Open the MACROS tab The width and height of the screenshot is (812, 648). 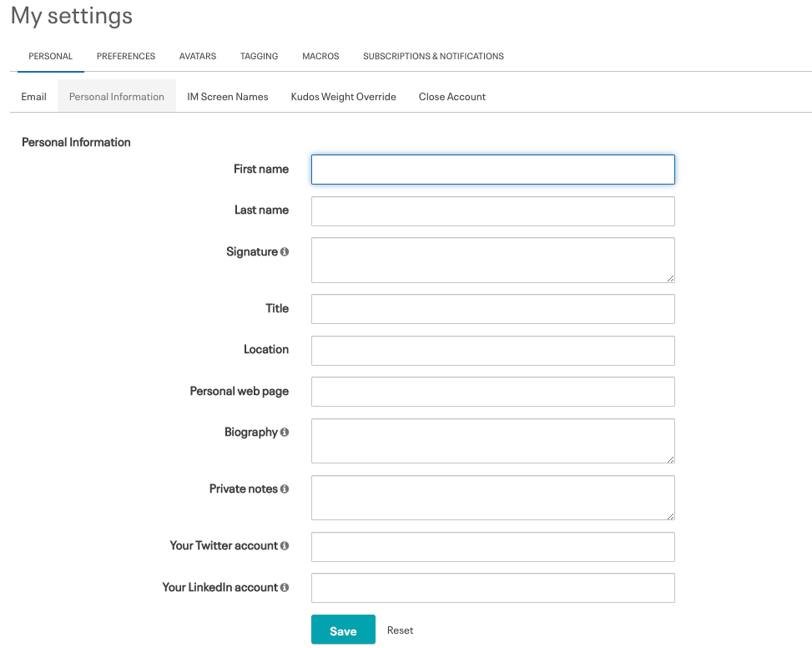coord(320,56)
